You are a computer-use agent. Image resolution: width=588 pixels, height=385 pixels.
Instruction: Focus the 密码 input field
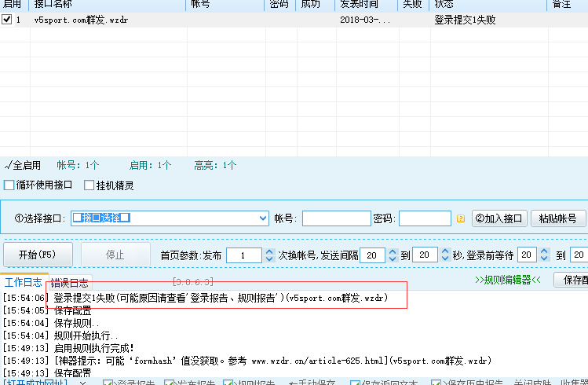[424, 218]
